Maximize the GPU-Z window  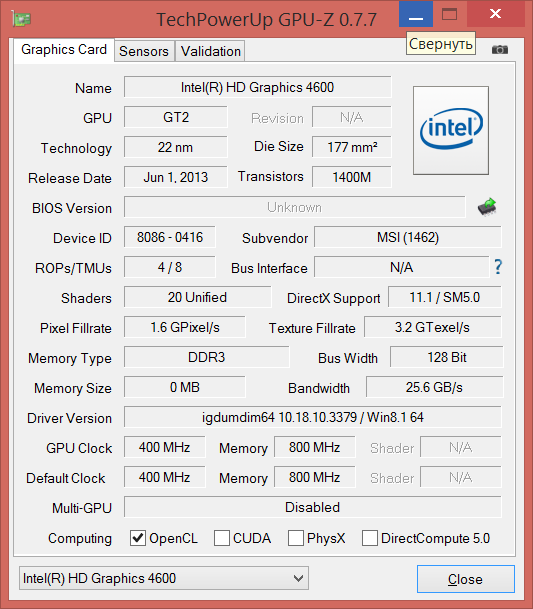click(x=449, y=14)
